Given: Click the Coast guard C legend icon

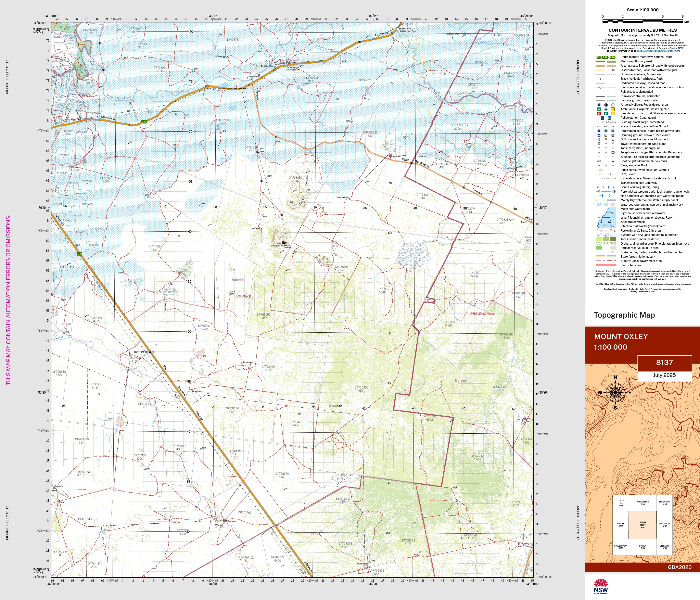Looking at the screenshot, I should [x=609, y=118].
